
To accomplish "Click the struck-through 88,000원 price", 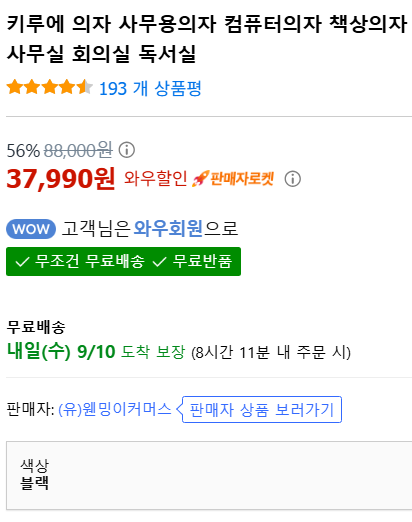I will 78,150.
